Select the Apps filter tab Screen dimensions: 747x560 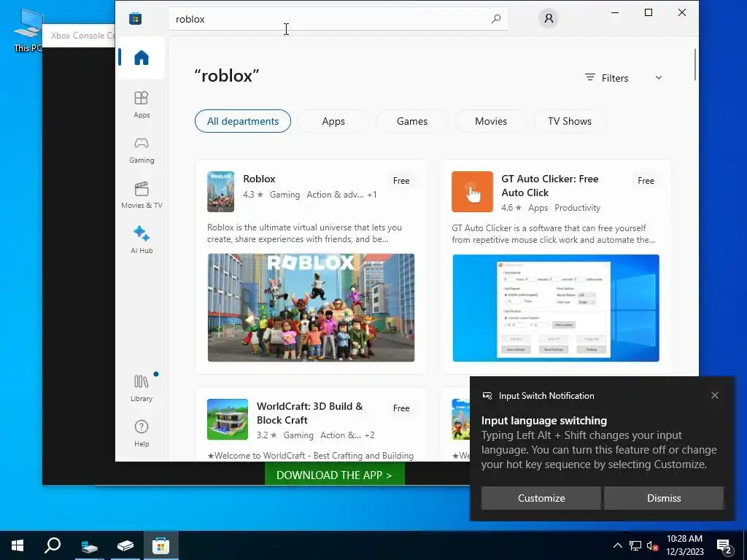(x=333, y=121)
